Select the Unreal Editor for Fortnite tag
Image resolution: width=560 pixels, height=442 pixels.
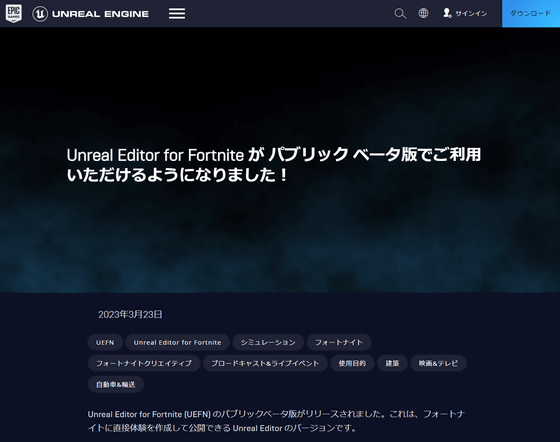[178, 342]
